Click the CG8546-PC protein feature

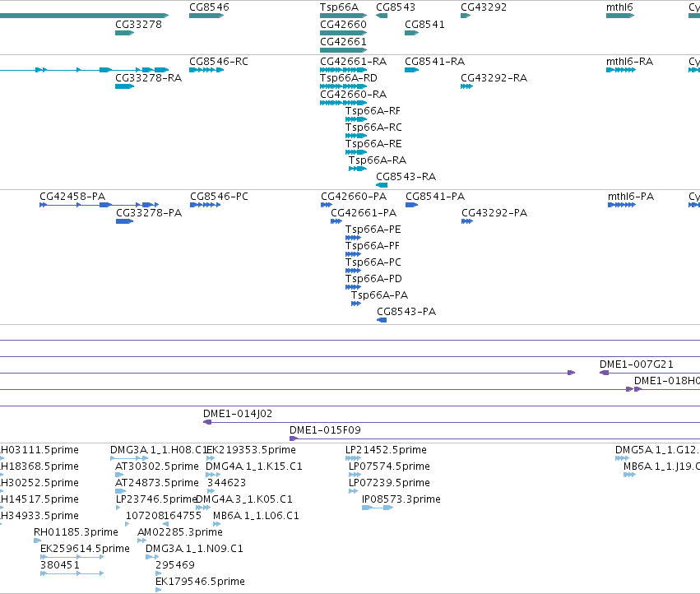click(x=206, y=205)
